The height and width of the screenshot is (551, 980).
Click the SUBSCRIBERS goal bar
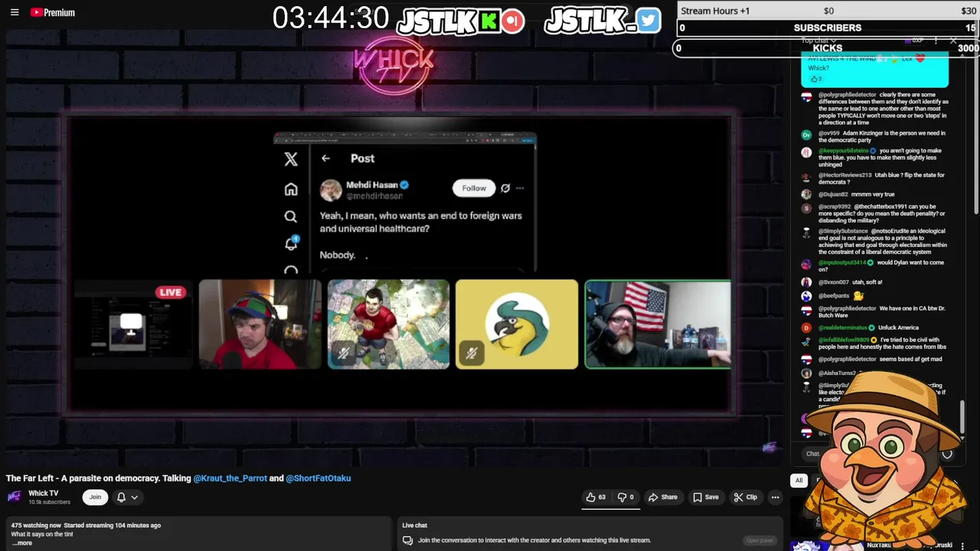828,28
